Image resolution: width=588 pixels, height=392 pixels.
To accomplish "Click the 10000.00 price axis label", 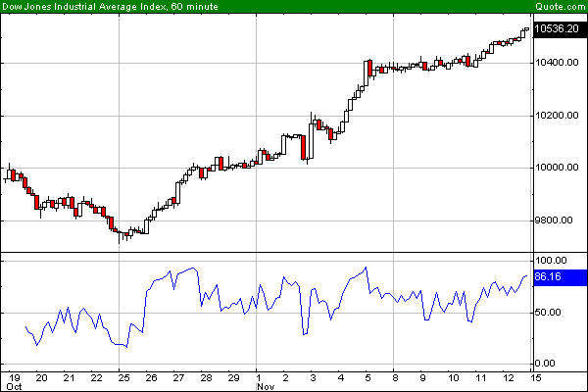I will (557, 168).
